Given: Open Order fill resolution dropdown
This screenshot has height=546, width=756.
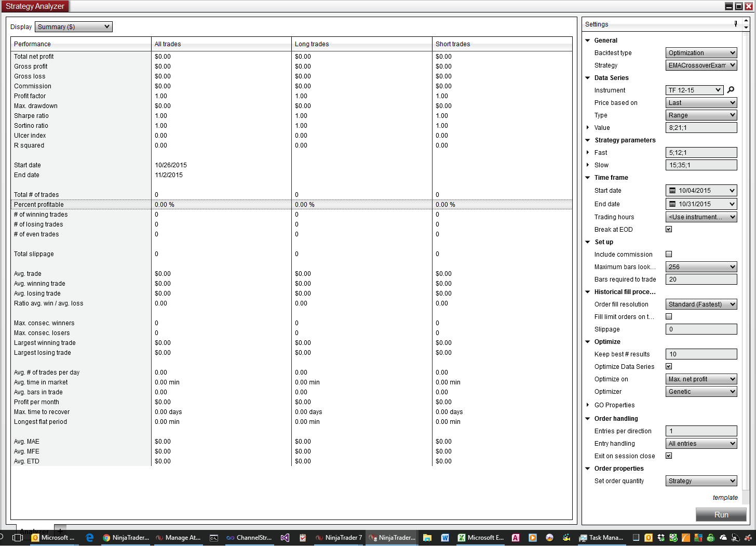Looking at the screenshot, I should coord(701,304).
